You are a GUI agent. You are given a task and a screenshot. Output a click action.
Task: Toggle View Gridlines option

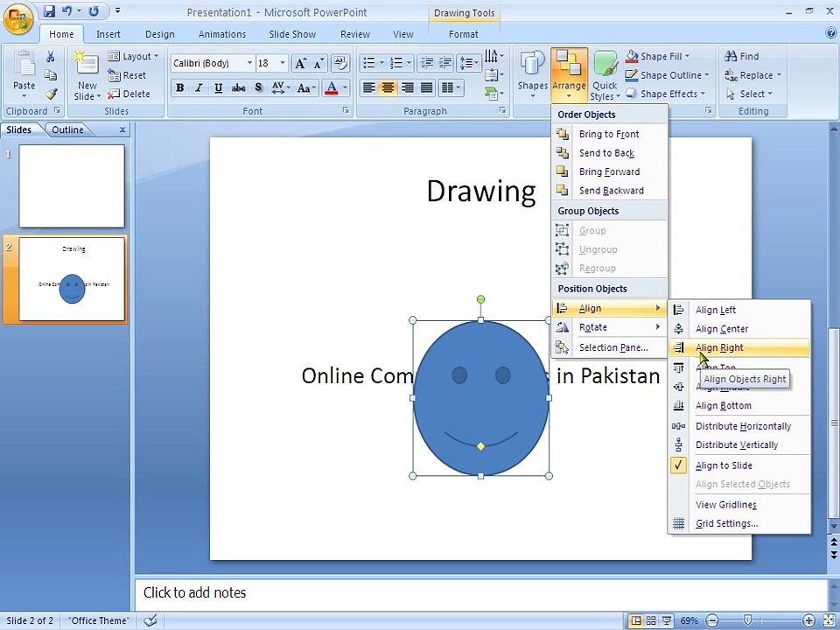tap(739, 504)
